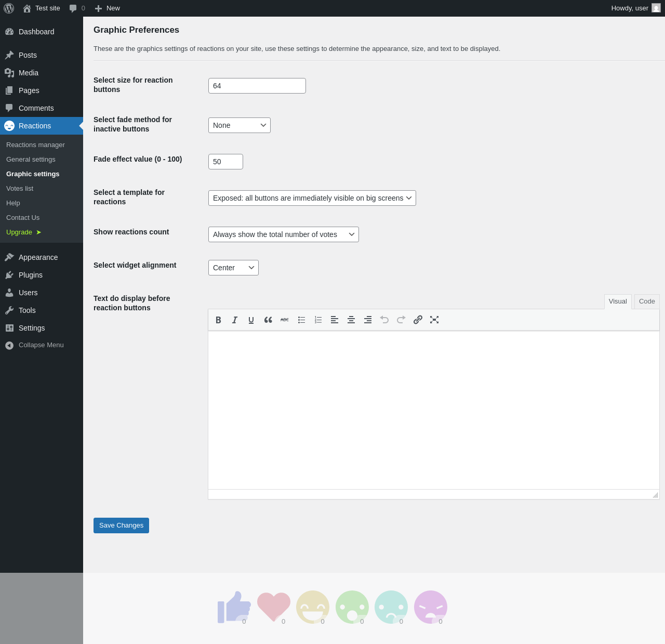Insert a link using the chain icon

pyautogui.click(x=418, y=320)
